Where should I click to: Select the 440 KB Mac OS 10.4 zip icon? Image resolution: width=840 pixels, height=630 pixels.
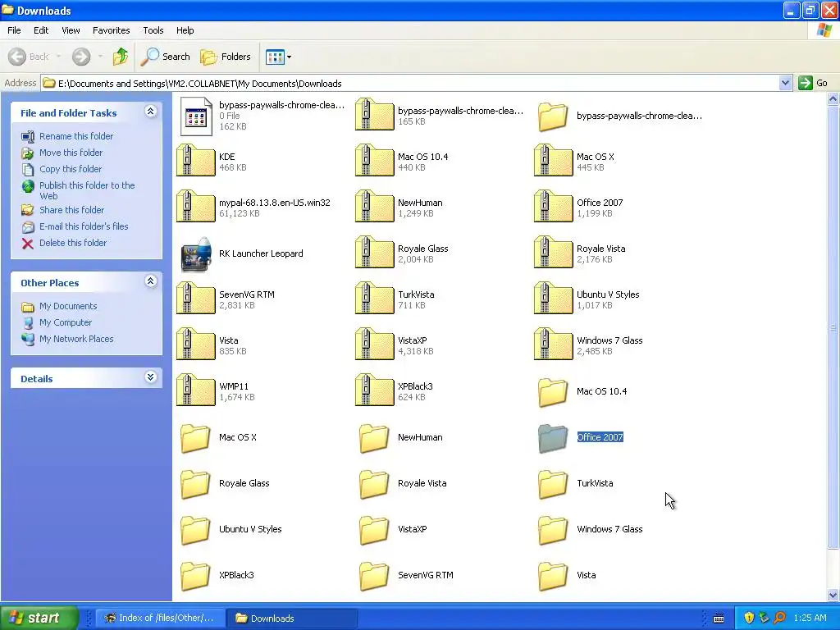pos(374,160)
